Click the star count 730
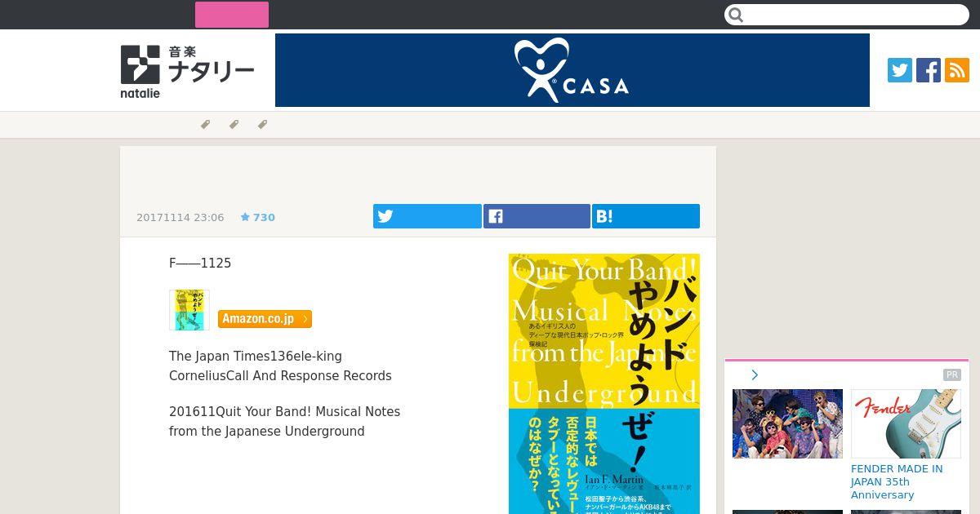 pos(258,217)
